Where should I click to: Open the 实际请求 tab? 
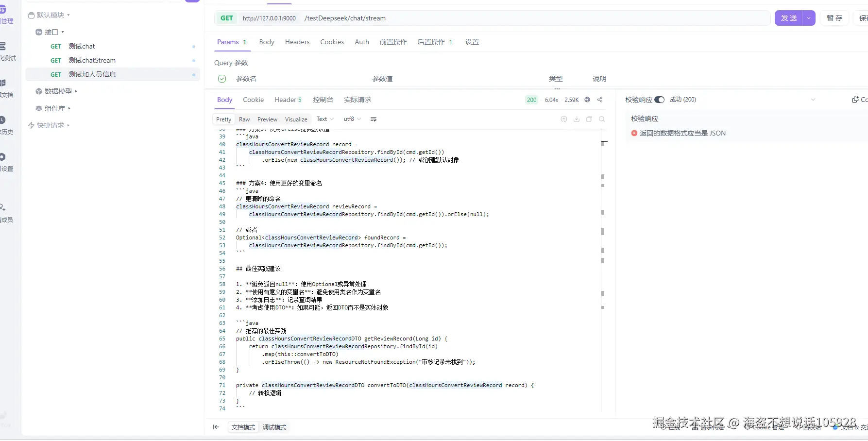click(x=357, y=100)
